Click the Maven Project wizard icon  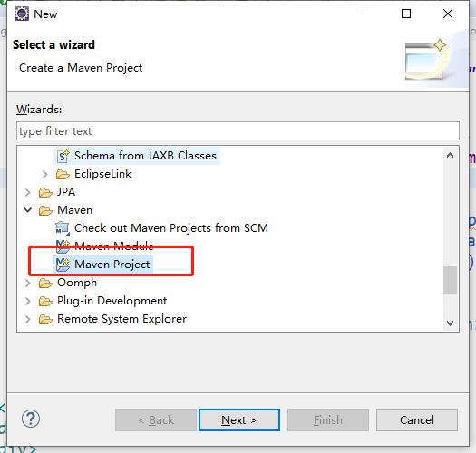[63, 265]
